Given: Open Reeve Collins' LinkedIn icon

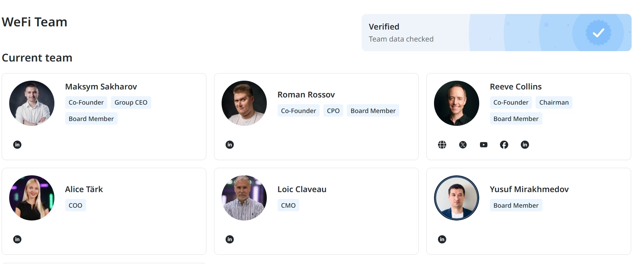Looking at the screenshot, I should [525, 145].
